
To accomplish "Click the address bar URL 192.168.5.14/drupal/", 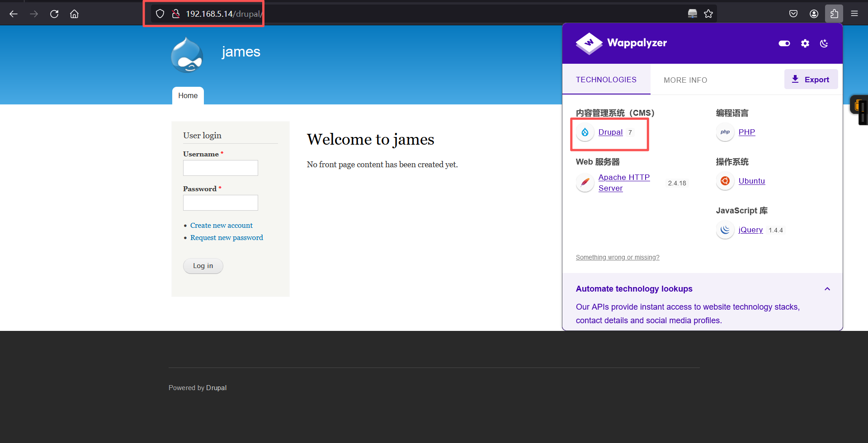I will tap(223, 14).
